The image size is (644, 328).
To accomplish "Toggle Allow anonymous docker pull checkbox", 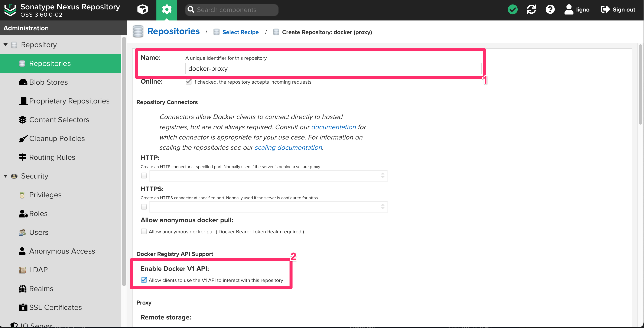I will (x=144, y=231).
